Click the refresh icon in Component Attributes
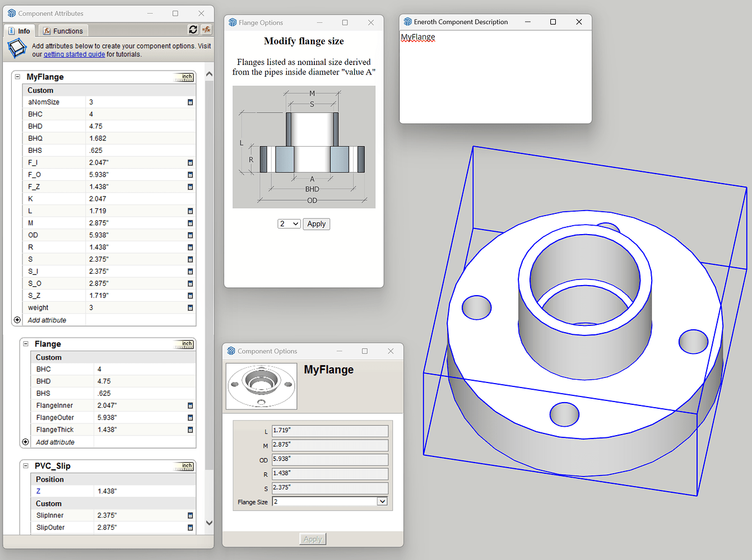Image resolution: width=752 pixels, height=560 pixels. [x=193, y=30]
